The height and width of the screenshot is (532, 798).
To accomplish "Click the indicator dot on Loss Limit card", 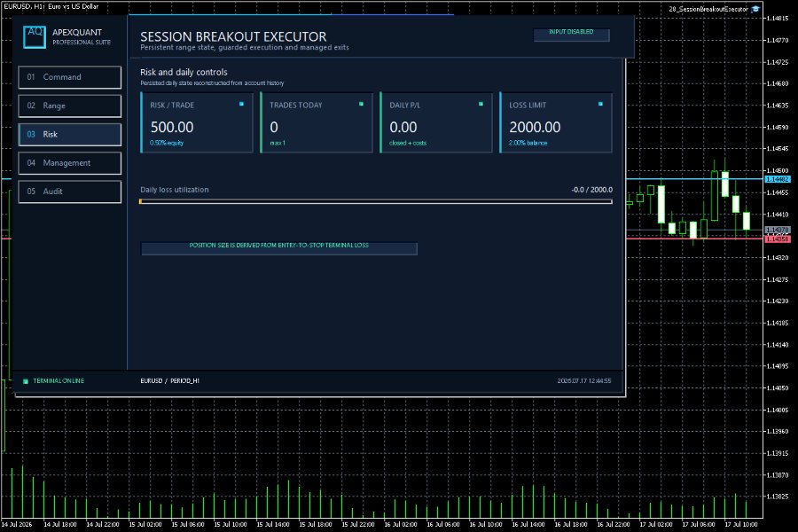I will (600, 104).
